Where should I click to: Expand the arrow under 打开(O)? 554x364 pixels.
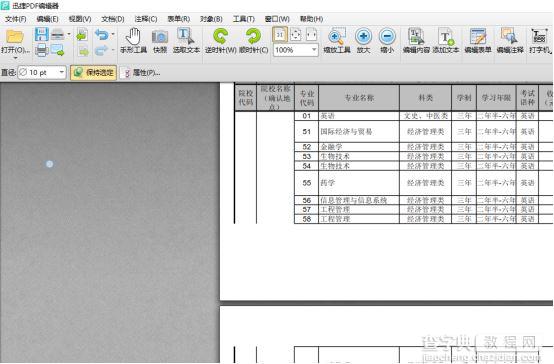pos(15,58)
